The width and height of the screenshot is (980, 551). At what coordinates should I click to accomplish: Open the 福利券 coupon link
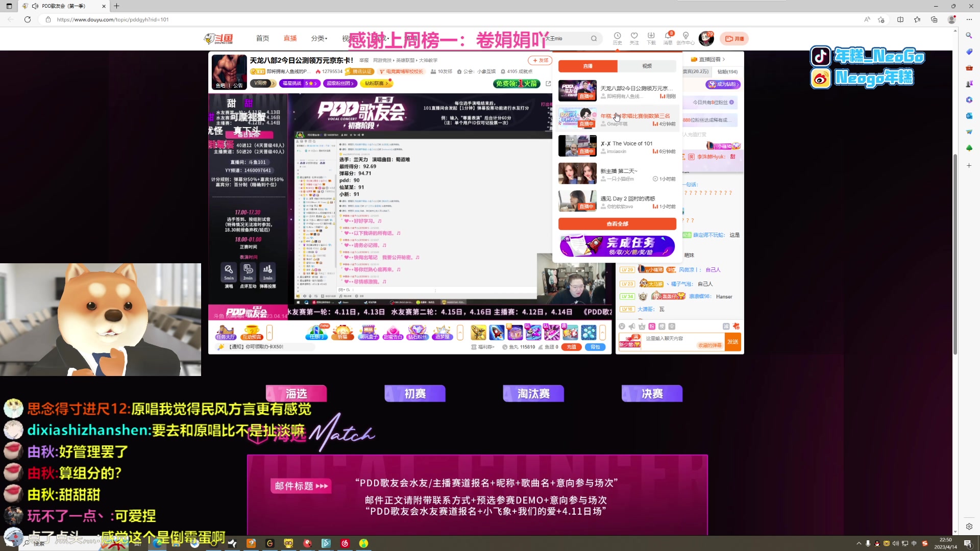[x=482, y=347]
